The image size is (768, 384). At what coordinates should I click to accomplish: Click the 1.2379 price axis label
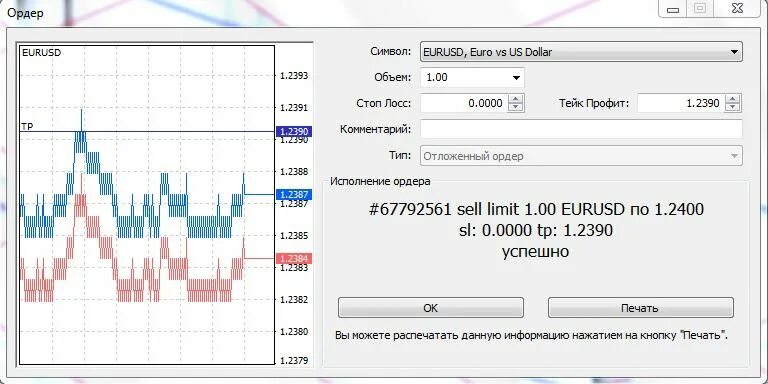point(294,360)
